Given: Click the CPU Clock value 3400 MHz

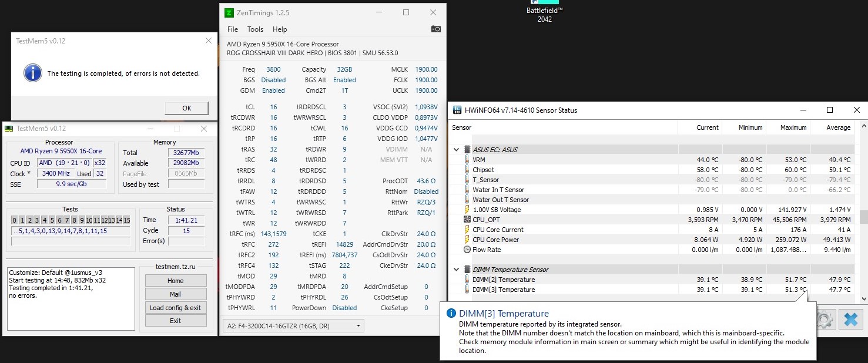Looking at the screenshot, I should (55, 173).
